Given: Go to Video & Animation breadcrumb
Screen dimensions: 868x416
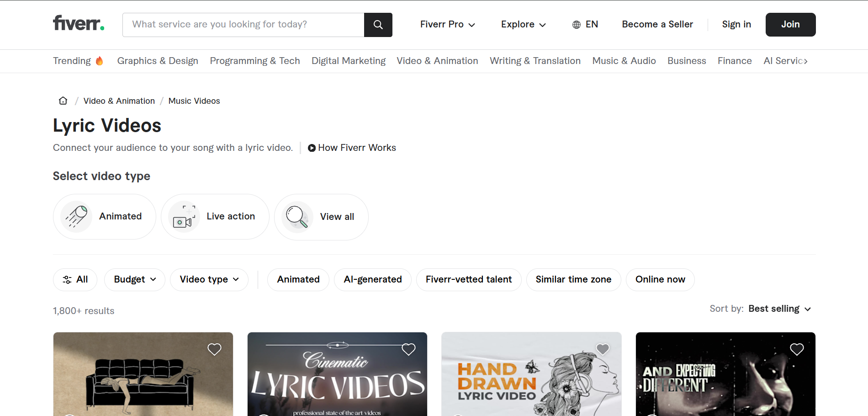Looking at the screenshot, I should tap(119, 101).
